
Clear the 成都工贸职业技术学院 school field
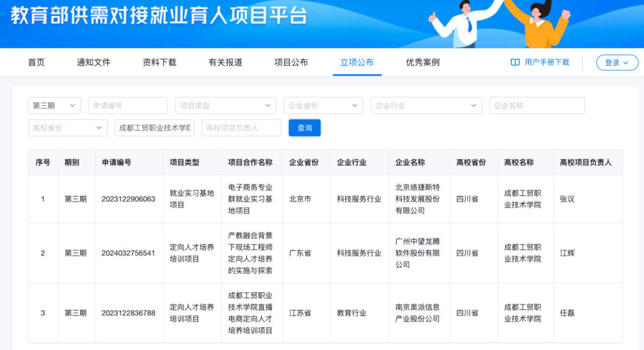pyautogui.click(x=154, y=127)
